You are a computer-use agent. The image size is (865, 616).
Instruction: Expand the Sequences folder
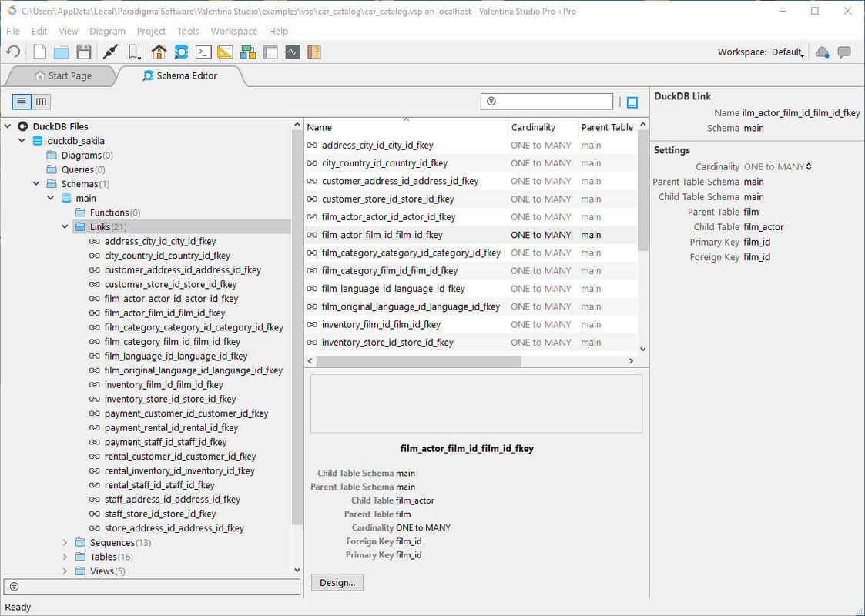[x=65, y=542]
